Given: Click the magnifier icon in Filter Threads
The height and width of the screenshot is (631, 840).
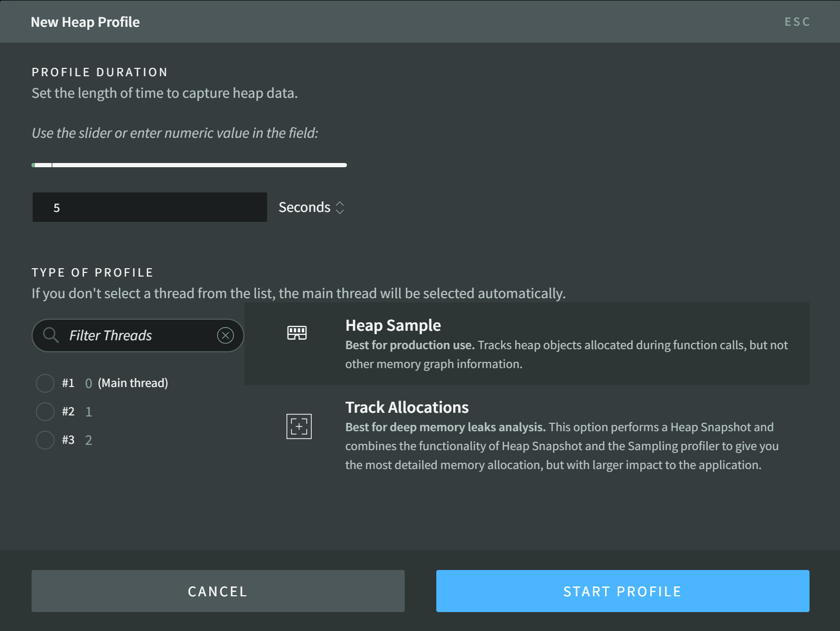Looking at the screenshot, I should coord(51,335).
